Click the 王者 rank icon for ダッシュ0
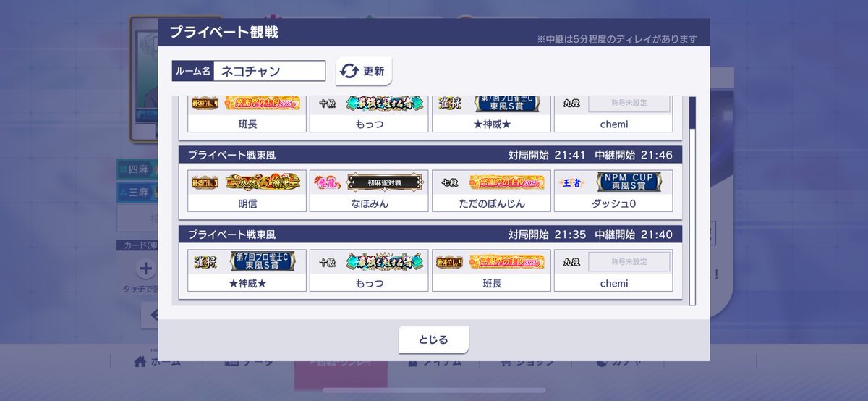The image size is (868, 401). coord(572,182)
